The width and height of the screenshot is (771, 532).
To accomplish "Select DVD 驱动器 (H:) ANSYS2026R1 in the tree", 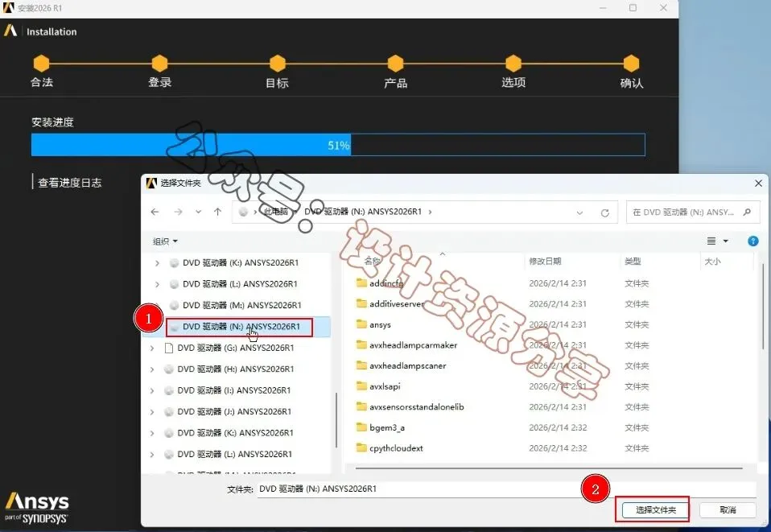I will click(236, 369).
